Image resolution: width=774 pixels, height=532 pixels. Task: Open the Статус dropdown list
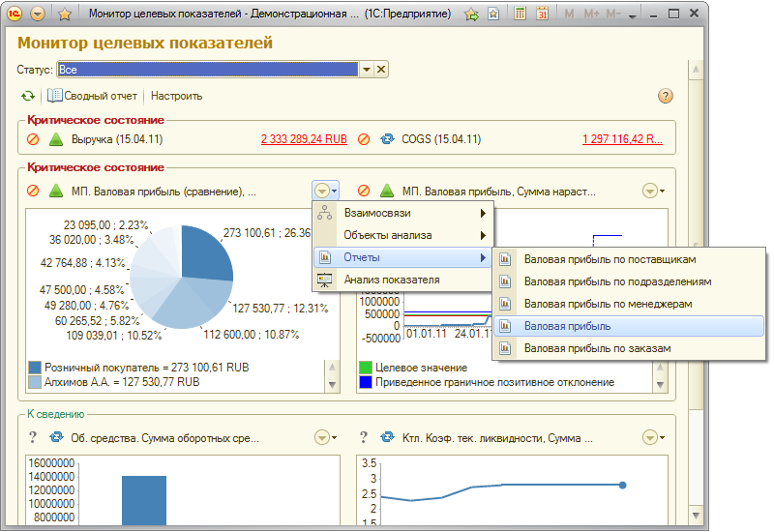click(367, 70)
